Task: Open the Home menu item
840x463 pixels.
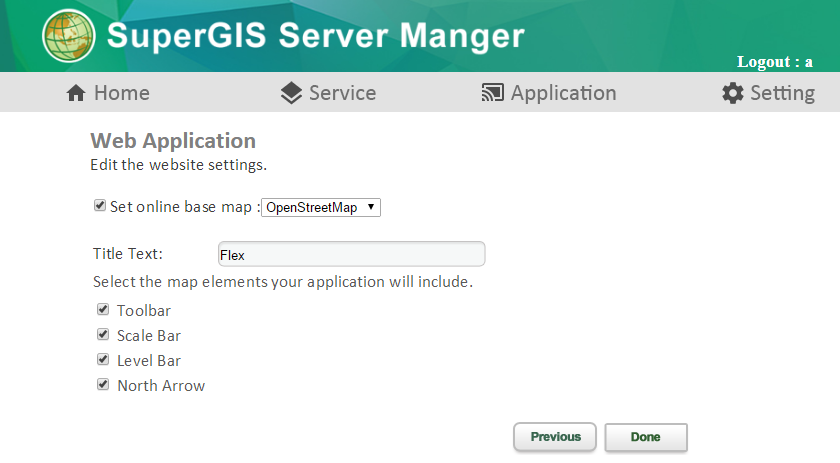Action: tap(108, 93)
